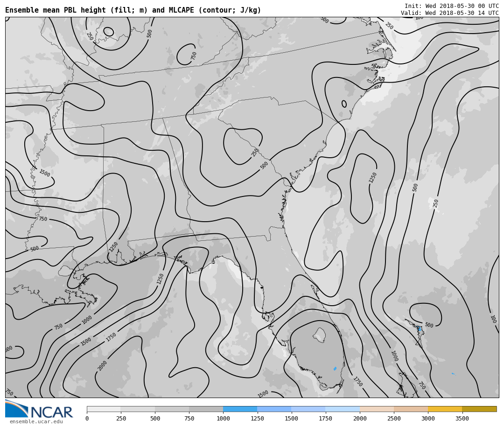Viewport: 504px width, 427px height.
Task: Click the NCAR wordmark text
Action: pyautogui.click(x=51, y=413)
